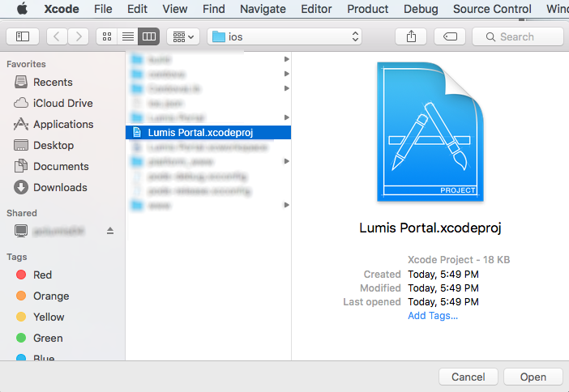
Task: Open the Apple menu
Action: [22, 9]
